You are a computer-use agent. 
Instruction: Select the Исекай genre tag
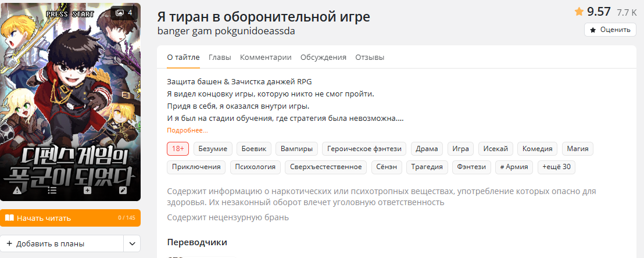click(x=495, y=149)
